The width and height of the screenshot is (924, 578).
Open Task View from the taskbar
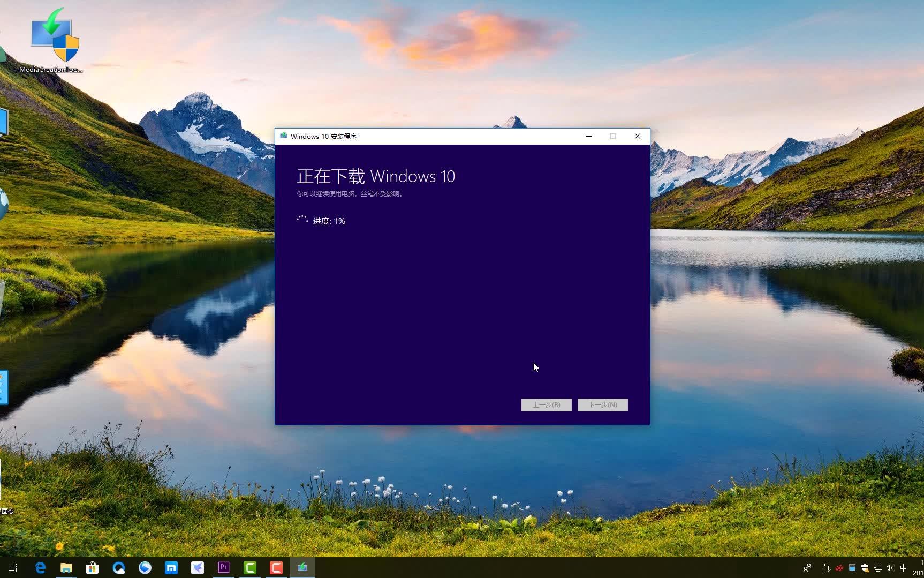[13, 567]
